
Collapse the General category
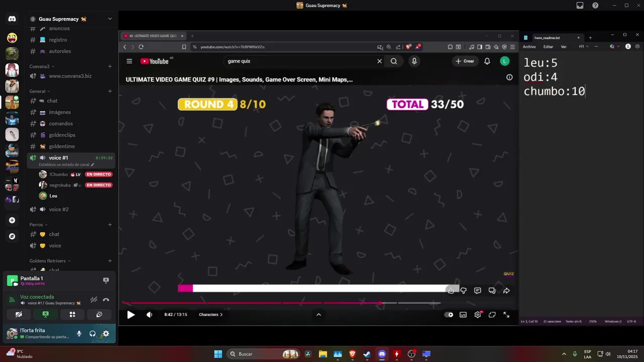coord(40,92)
